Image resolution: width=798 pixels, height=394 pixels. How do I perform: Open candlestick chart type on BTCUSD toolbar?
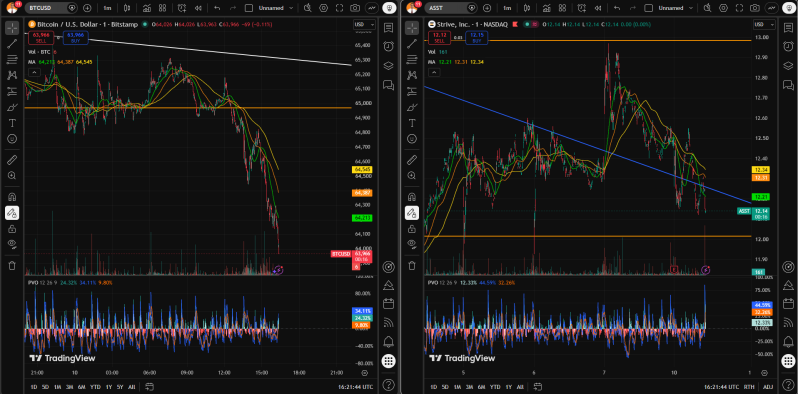tap(127, 8)
